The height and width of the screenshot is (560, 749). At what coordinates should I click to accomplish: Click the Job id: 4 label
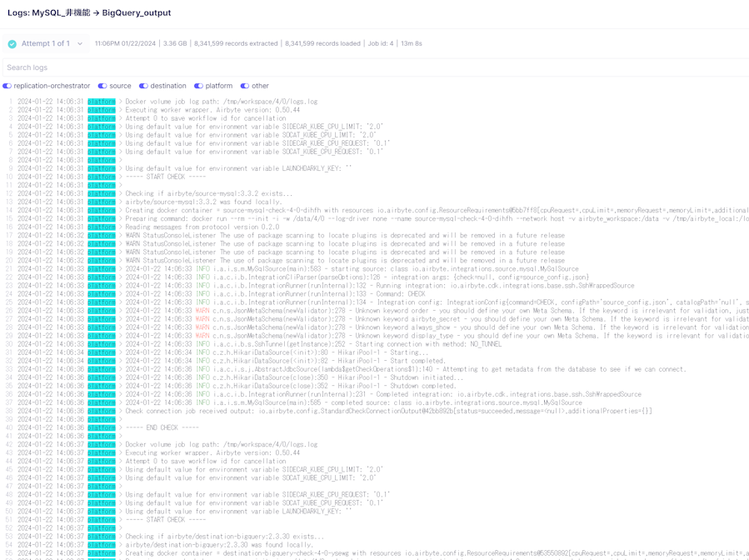click(x=380, y=43)
